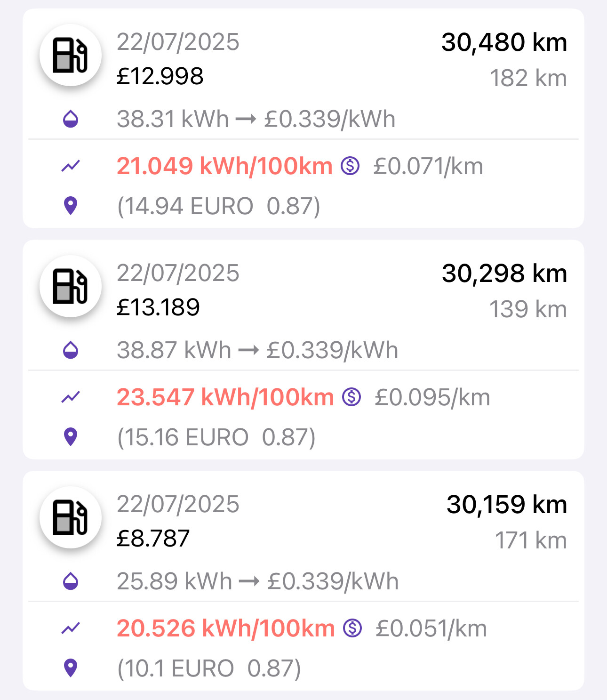
Task: Tap the currency coin icon before £0.071/km
Action: (x=350, y=166)
